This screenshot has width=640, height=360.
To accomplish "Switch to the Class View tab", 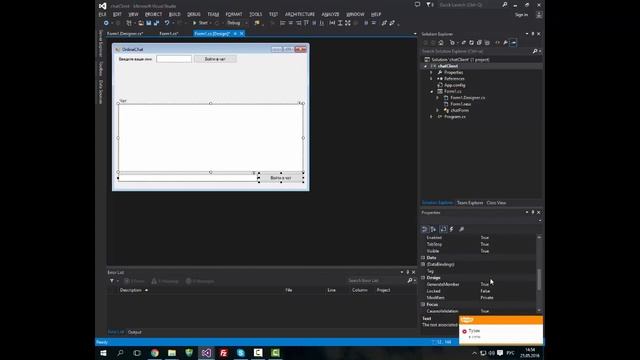I will 496,203.
